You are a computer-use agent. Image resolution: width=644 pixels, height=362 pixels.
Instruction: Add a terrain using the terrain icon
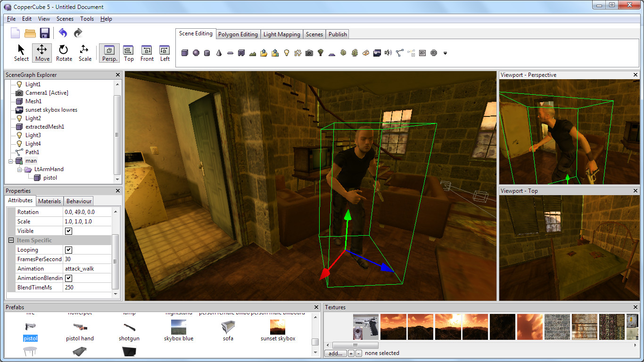(x=253, y=53)
